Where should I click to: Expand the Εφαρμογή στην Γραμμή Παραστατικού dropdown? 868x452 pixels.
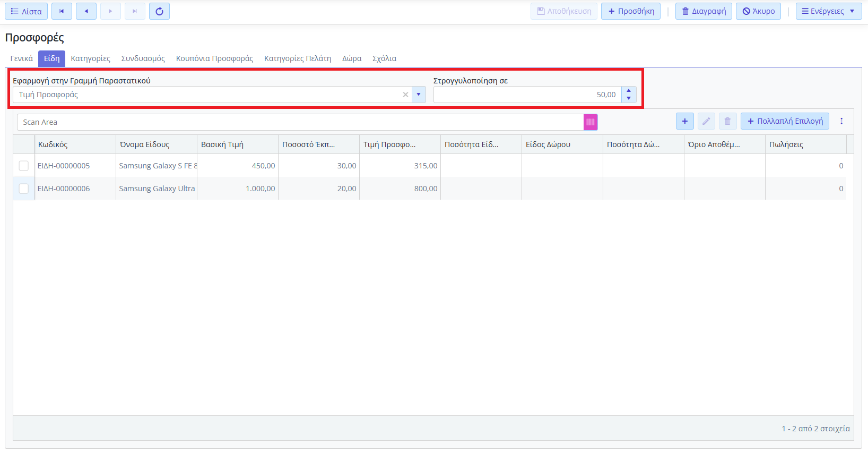418,95
